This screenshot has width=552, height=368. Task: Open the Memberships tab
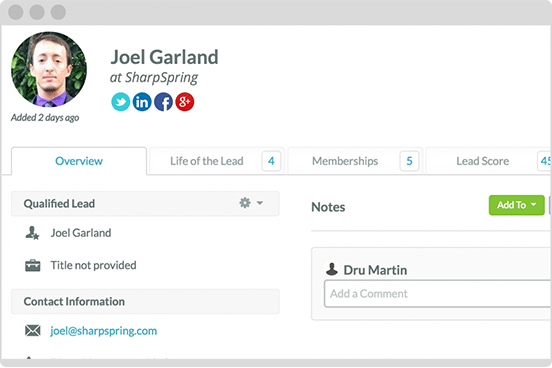356,161
